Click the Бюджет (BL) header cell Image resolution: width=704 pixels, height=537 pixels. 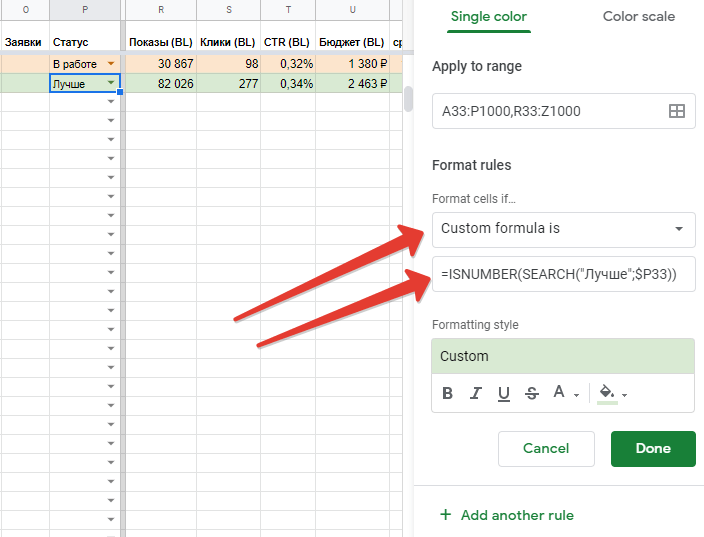coord(352,38)
